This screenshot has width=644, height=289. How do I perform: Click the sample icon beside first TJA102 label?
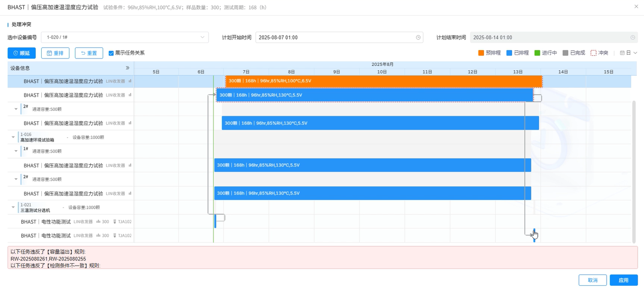point(115,222)
